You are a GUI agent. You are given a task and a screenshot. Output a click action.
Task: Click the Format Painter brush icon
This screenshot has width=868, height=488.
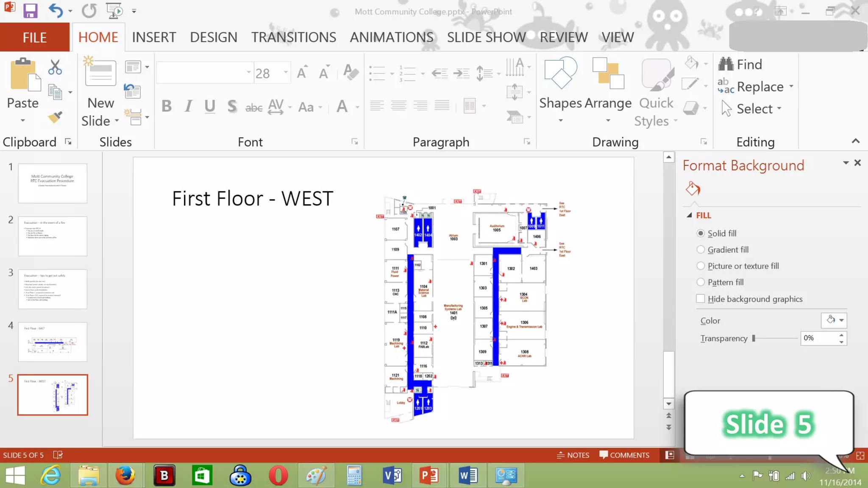55,117
